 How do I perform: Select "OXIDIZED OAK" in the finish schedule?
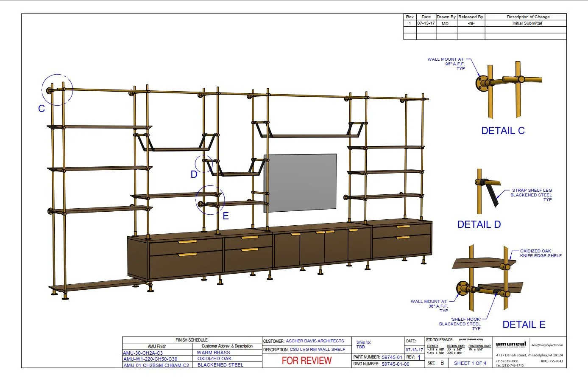[x=215, y=359]
